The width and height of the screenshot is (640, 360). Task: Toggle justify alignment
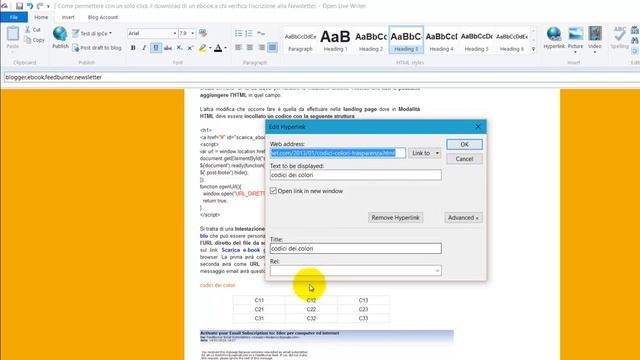272,48
